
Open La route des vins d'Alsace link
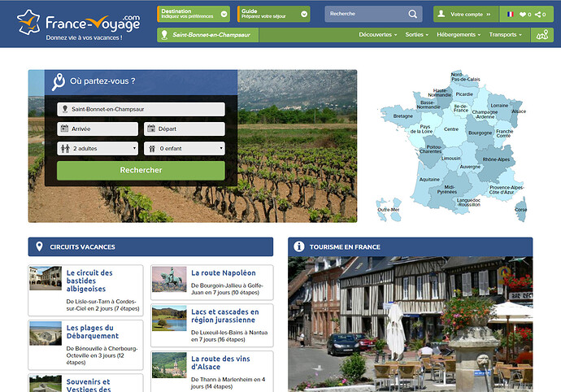click(220, 363)
